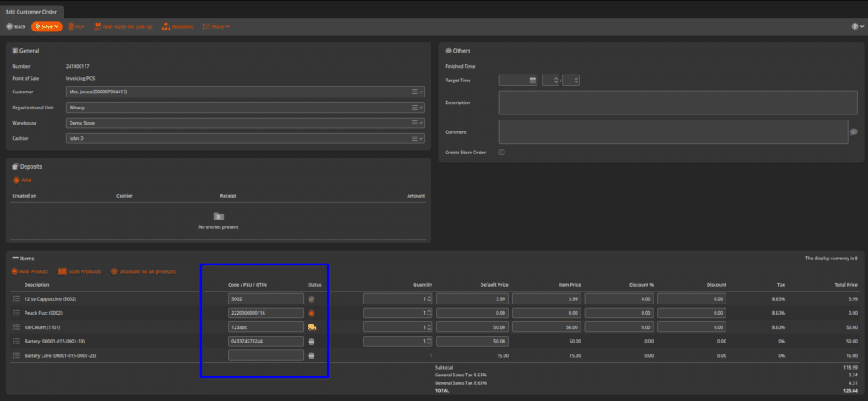Adjust the quantity stepper for 12 oz Cappuccino
The image size is (868, 401).
pyautogui.click(x=428, y=298)
